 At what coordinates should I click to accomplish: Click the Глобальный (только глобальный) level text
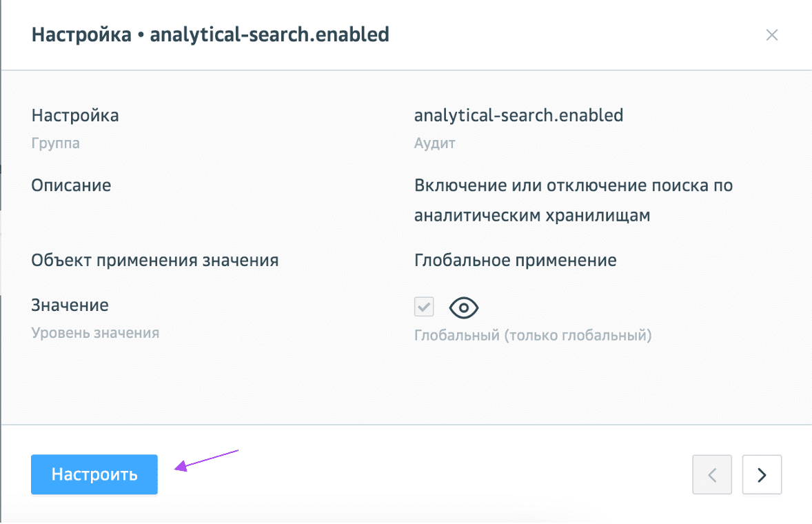[532, 336]
